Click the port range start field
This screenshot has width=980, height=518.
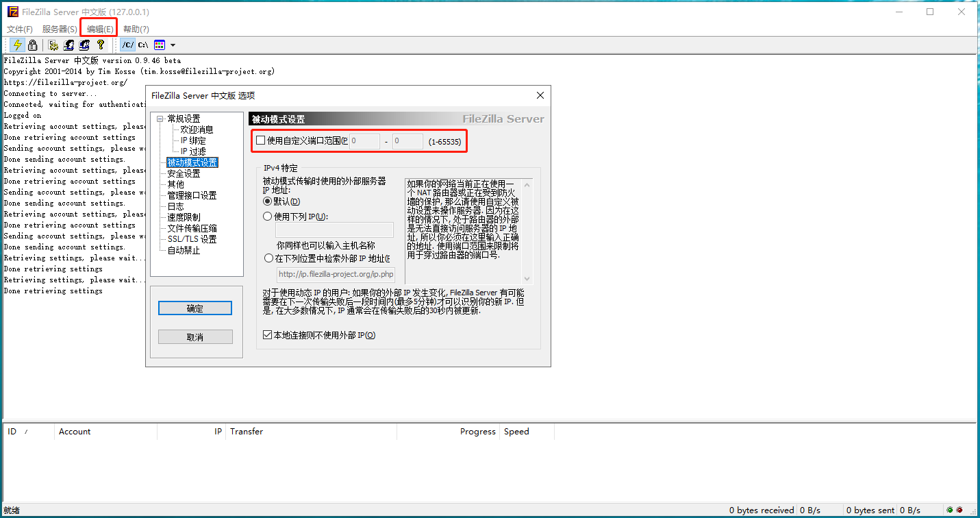364,141
